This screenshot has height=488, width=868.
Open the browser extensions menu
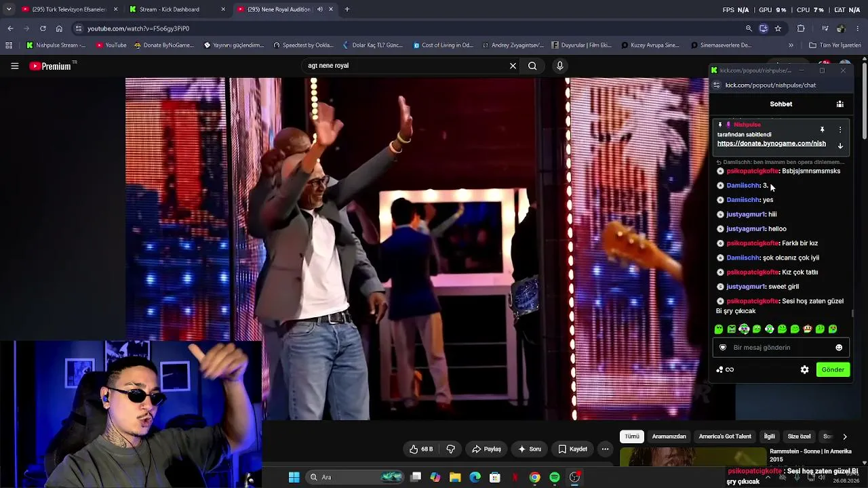tap(801, 28)
